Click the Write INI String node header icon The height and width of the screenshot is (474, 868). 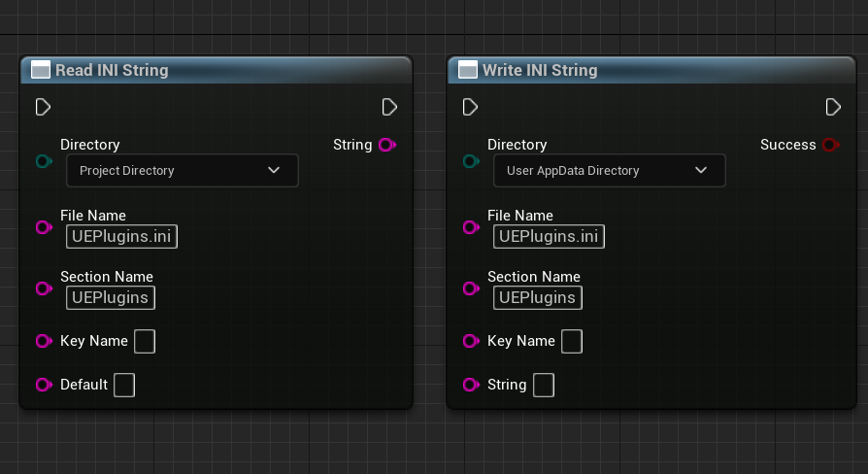[468, 70]
